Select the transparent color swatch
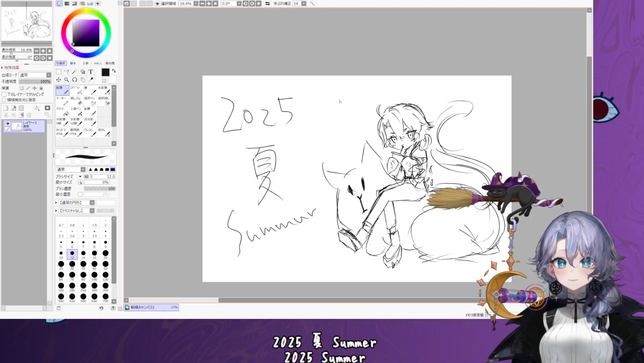The image size is (644, 363). 104,80
